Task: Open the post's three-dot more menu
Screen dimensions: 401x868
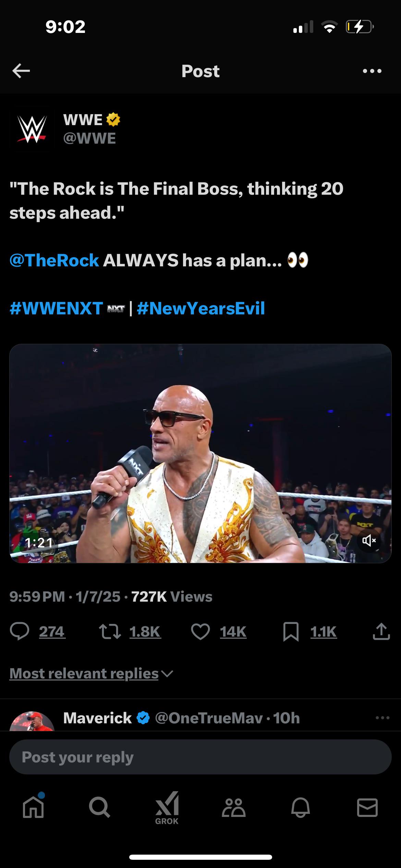Action: click(x=372, y=71)
